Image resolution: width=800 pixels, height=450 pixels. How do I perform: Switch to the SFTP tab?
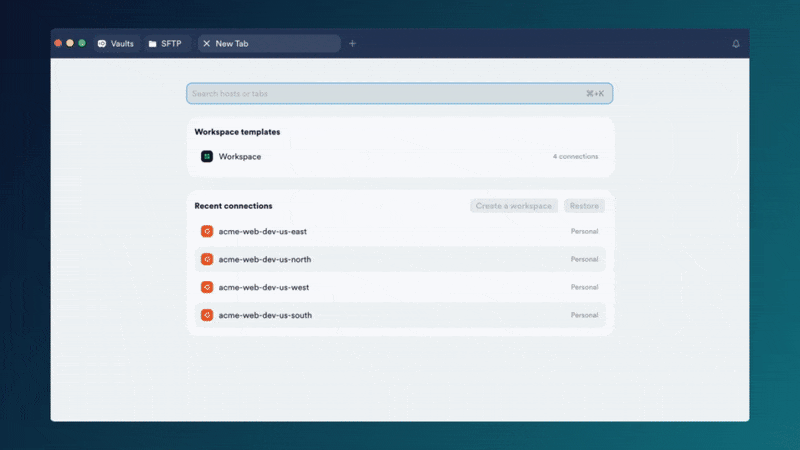[x=166, y=44]
